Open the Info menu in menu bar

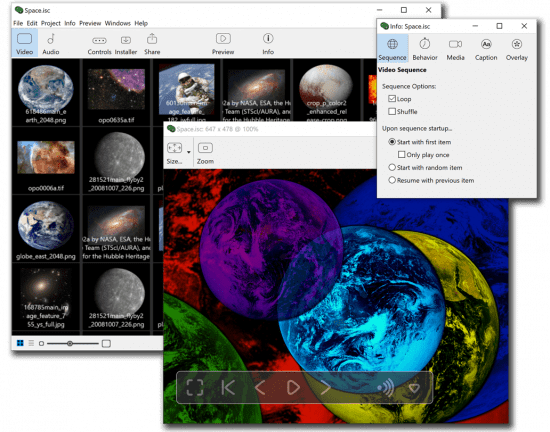click(70, 23)
